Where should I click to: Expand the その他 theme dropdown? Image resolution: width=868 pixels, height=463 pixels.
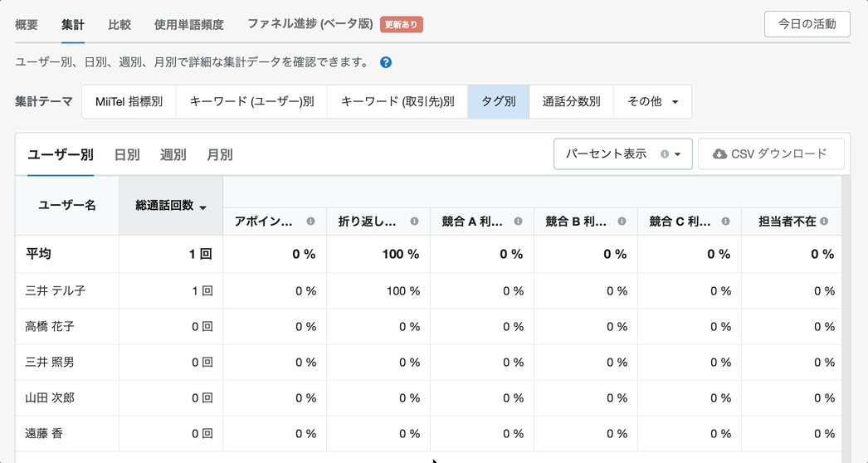click(x=653, y=101)
